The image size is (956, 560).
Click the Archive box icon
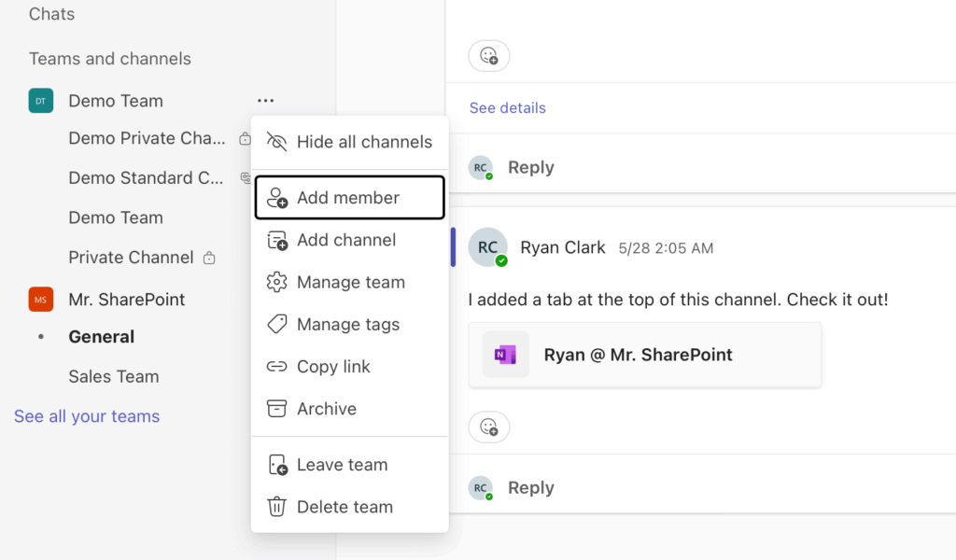[276, 408]
